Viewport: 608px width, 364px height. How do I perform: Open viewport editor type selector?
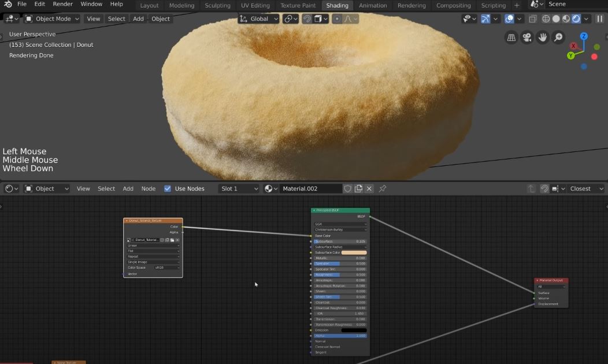tap(11, 18)
